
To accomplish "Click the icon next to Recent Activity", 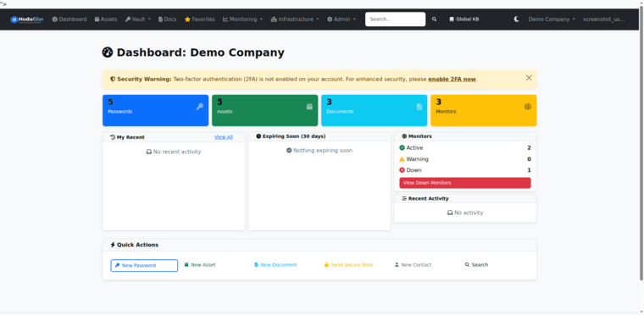I will point(404,198).
